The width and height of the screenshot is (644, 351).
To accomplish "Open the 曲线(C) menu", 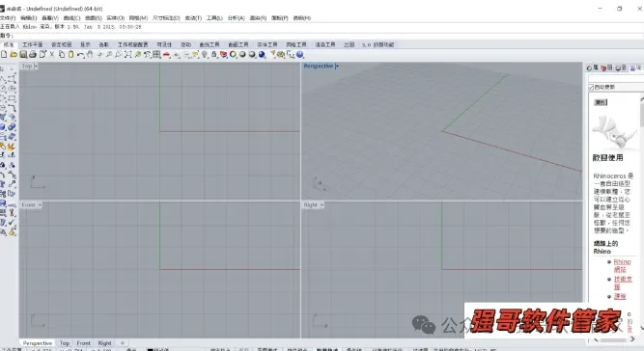I will point(71,18).
